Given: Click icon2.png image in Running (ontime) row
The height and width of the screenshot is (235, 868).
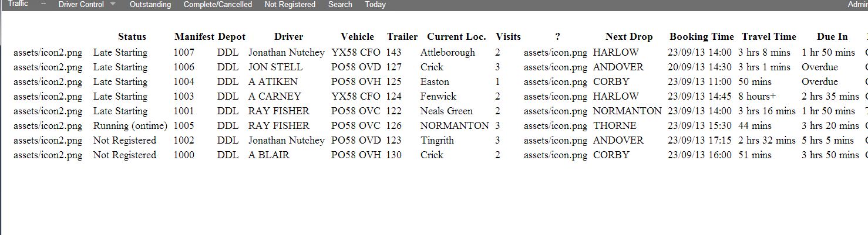Looking at the screenshot, I should 48,126.
